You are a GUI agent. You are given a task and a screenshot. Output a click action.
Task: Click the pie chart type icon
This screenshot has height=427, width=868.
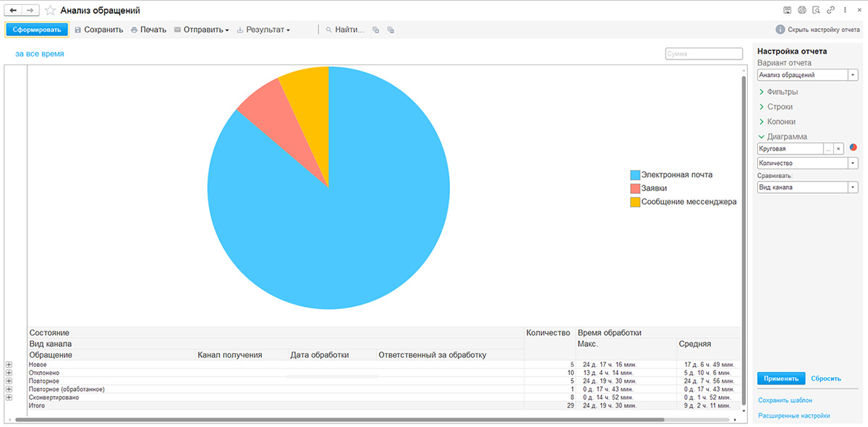854,148
